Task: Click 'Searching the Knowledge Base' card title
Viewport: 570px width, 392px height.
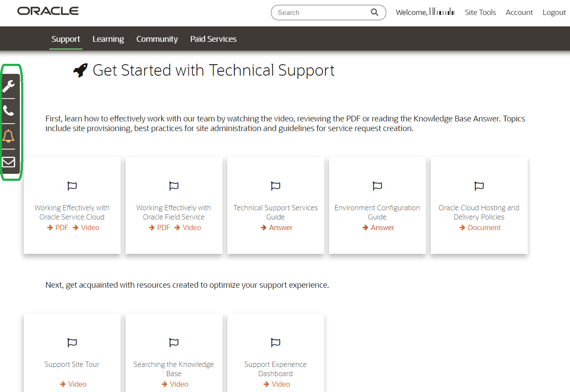Action: pos(174,369)
